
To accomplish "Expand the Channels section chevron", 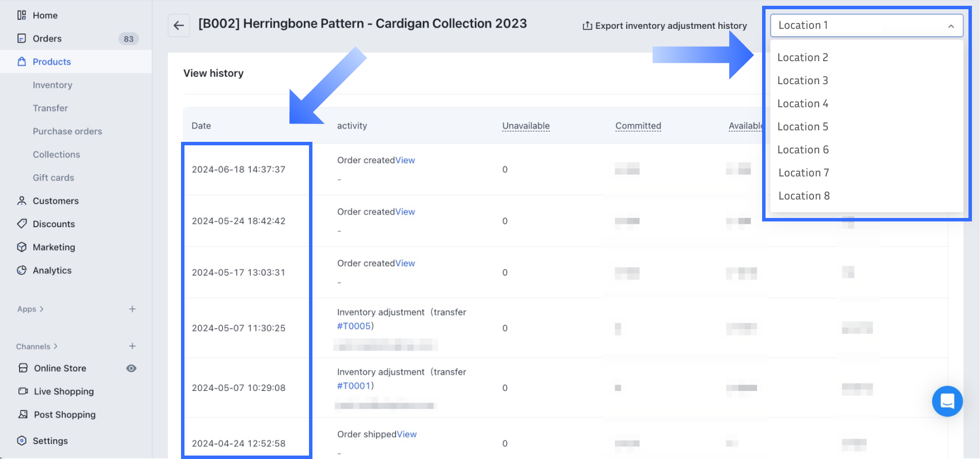I will coord(55,347).
